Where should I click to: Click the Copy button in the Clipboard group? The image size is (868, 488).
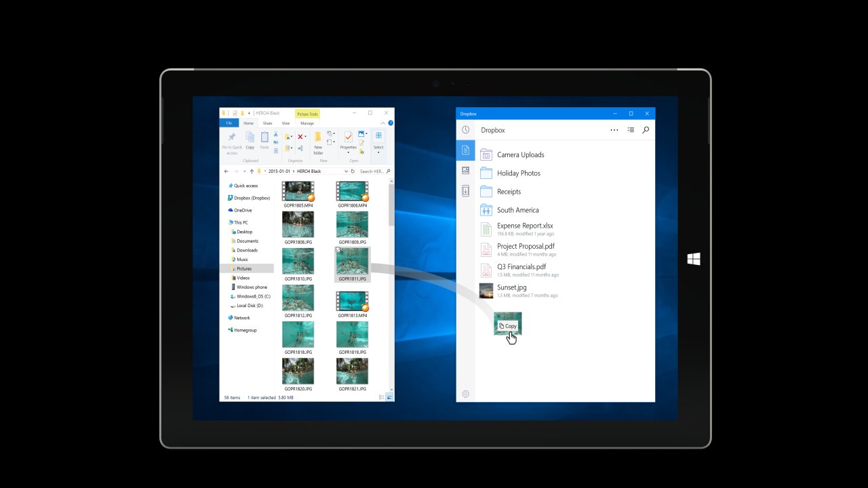click(x=250, y=140)
